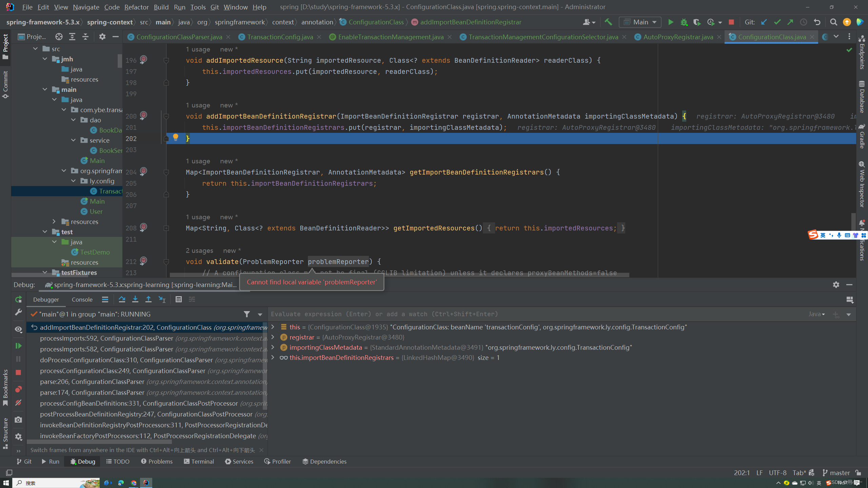Start debugging with the bug icon

tap(684, 22)
